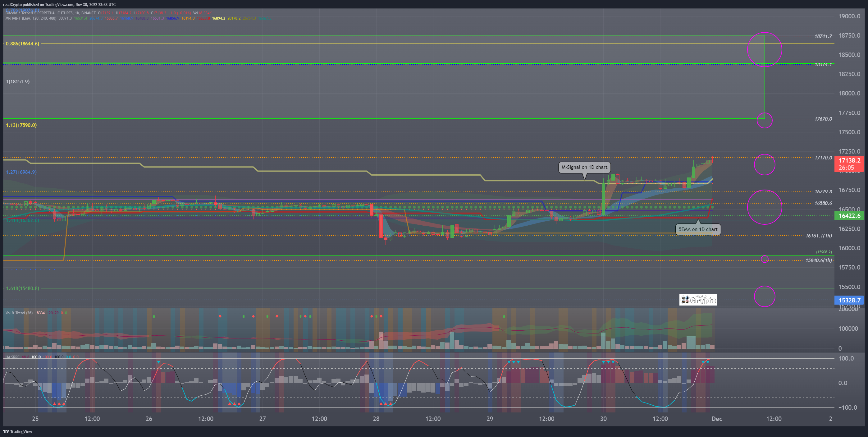Screen dimensions: 868x437
Task: Click the 27 date label on time axis
Action: point(263,419)
